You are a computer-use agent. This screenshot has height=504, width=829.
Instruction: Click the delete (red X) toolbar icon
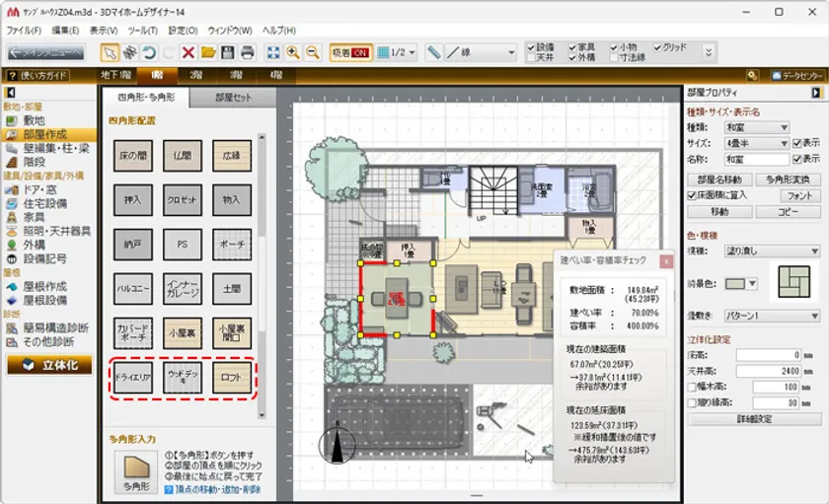188,52
